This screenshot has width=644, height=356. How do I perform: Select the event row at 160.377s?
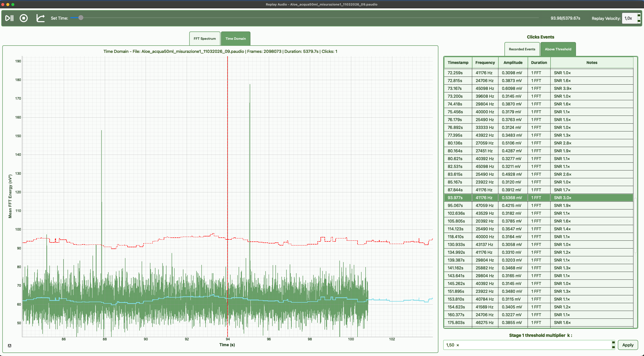pos(538,315)
